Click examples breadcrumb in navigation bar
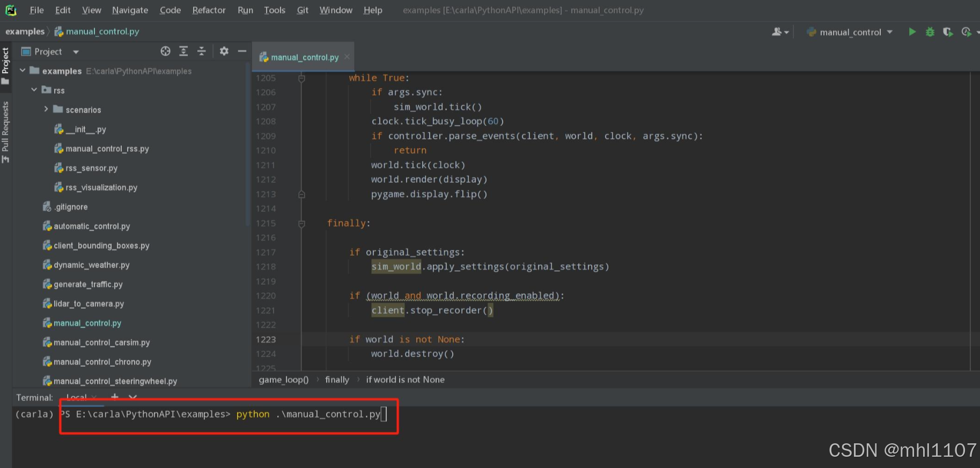This screenshot has height=468, width=980. click(x=25, y=32)
